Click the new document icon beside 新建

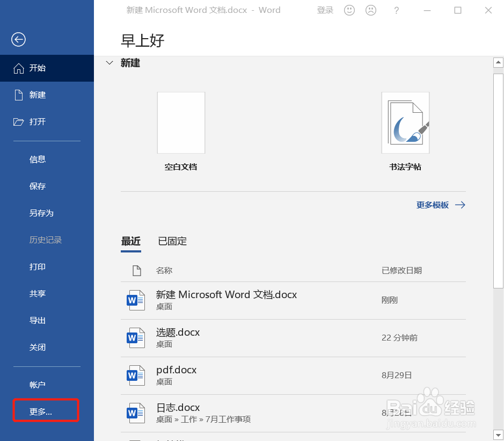tap(19, 95)
